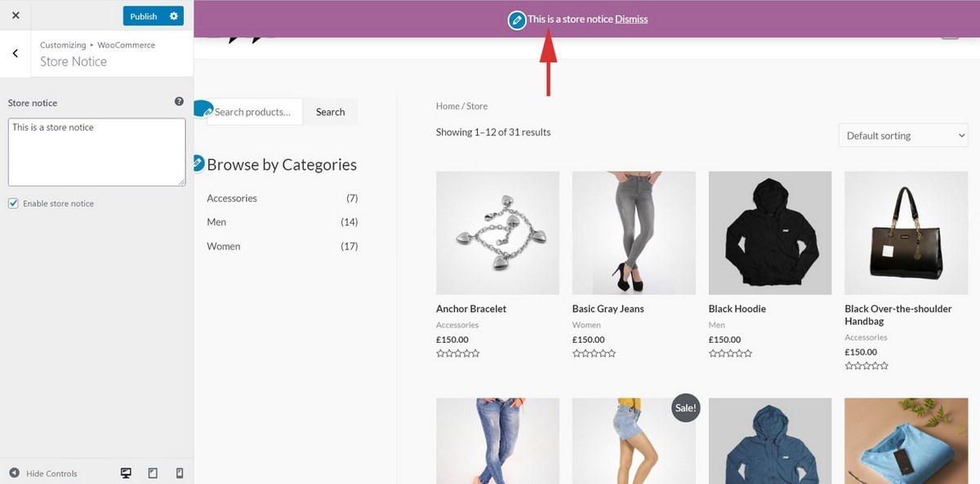Open the Accessories category

(x=232, y=198)
